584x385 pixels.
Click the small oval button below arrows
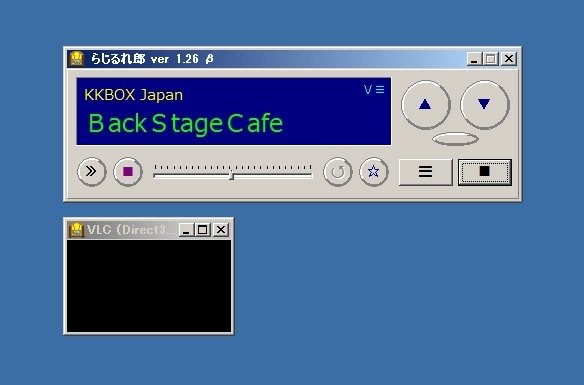(455, 139)
